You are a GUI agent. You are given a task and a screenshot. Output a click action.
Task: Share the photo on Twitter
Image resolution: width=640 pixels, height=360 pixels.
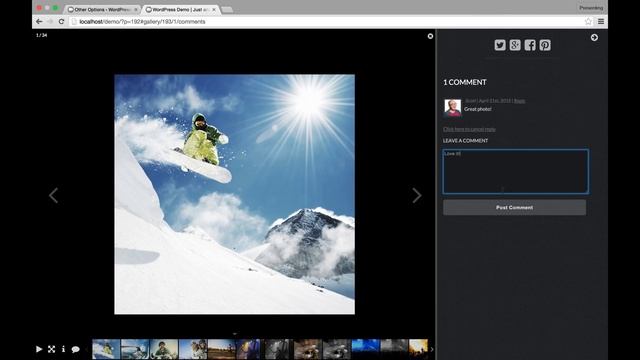point(500,45)
